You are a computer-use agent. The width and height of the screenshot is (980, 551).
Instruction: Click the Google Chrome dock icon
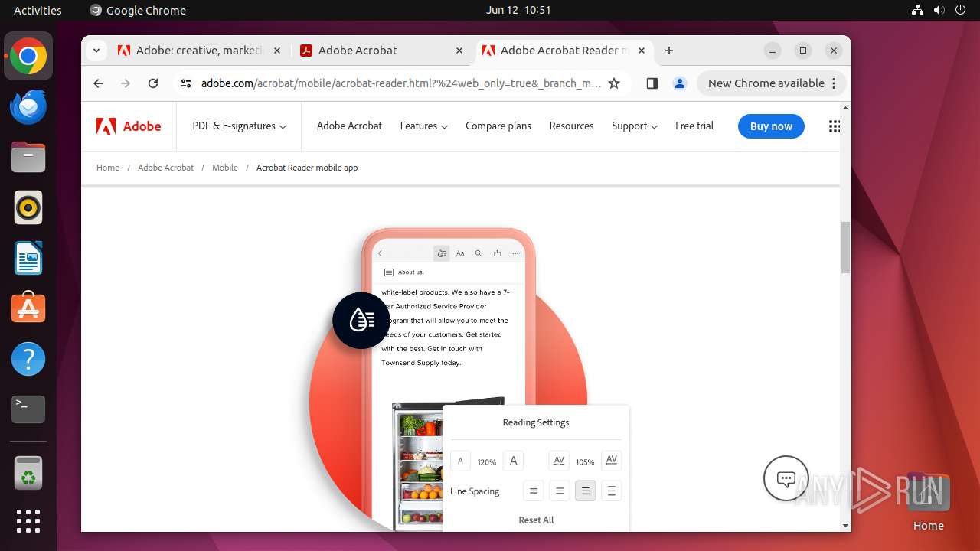[x=28, y=57]
